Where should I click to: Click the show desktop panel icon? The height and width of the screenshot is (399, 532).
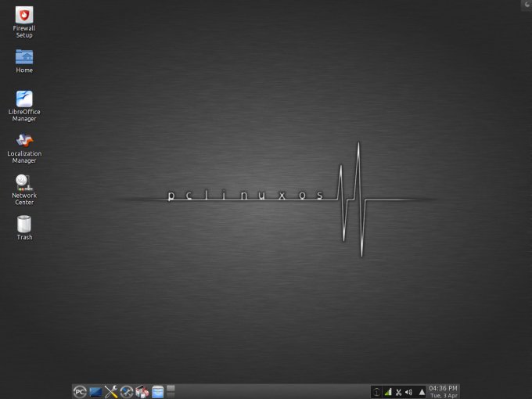coord(95,392)
